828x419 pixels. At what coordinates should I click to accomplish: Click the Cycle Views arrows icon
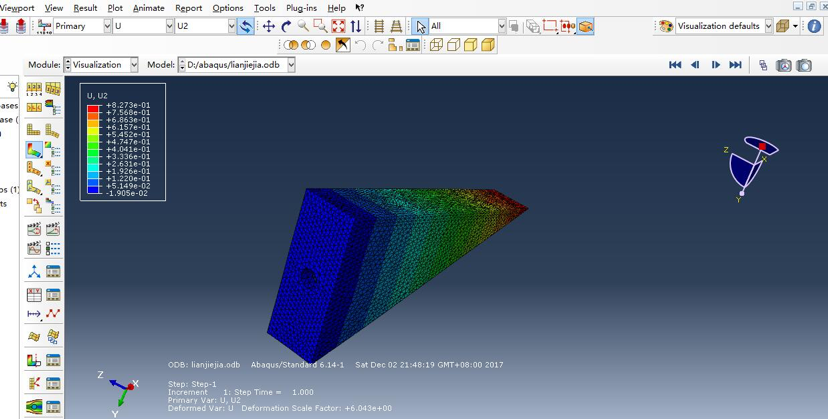356,26
